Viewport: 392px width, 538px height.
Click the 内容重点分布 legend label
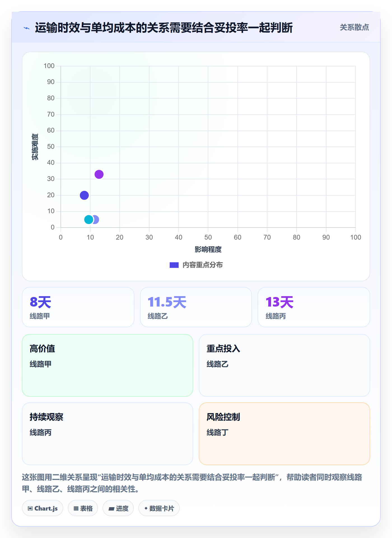pyautogui.click(x=202, y=265)
